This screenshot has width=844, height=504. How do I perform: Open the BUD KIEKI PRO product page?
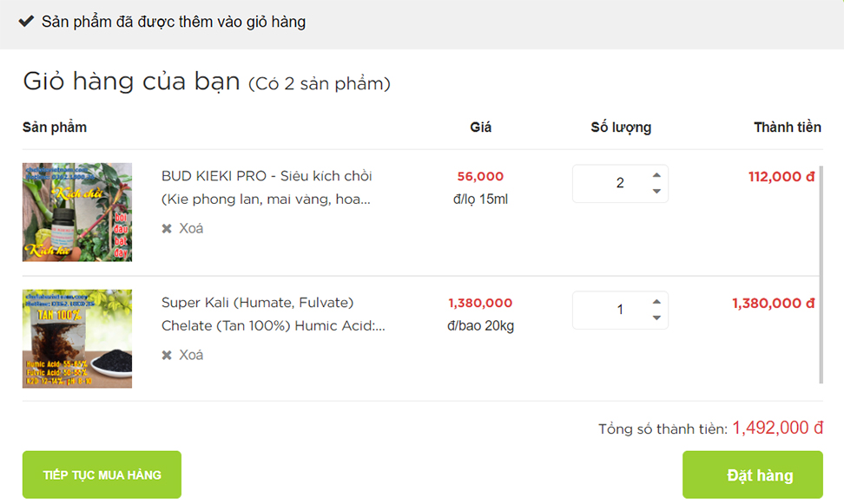[267, 186]
